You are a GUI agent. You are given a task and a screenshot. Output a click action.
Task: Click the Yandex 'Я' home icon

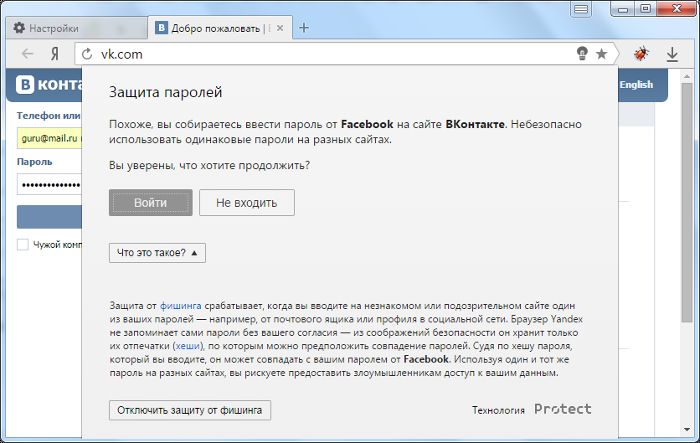tap(56, 54)
